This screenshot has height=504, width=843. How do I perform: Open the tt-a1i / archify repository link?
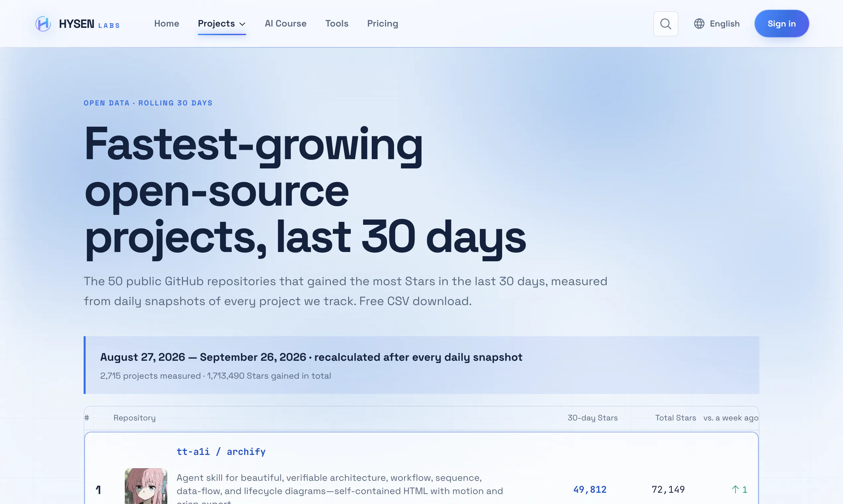[221, 452]
